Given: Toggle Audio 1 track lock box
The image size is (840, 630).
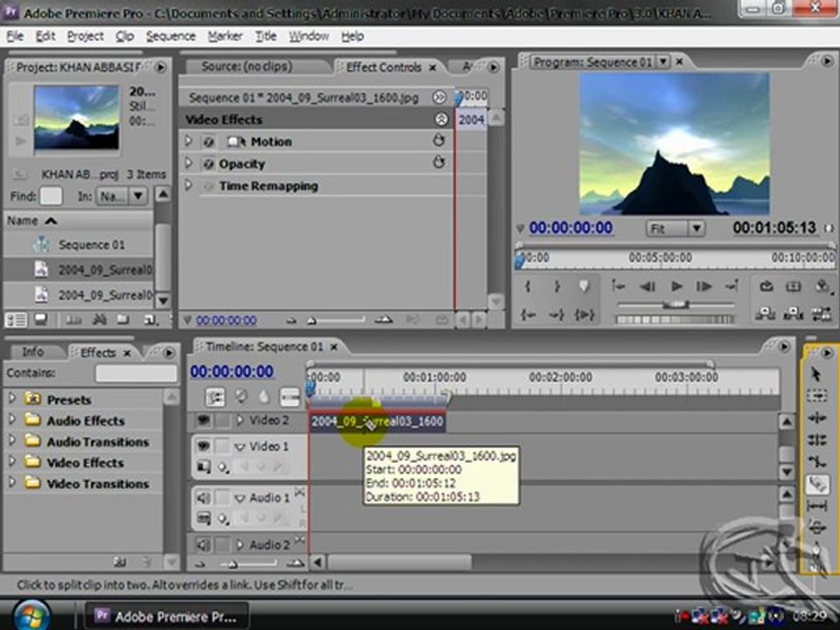Looking at the screenshot, I should [221, 498].
